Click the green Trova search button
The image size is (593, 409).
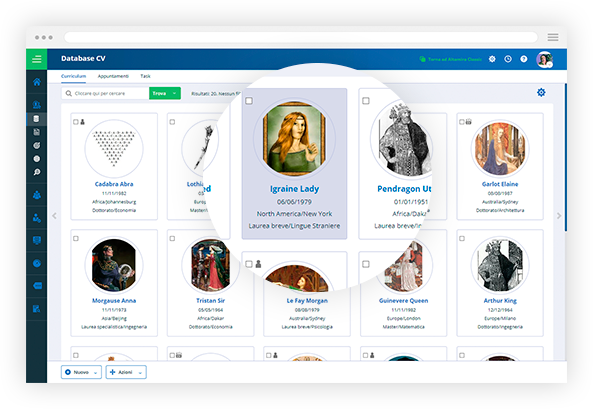pos(160,93)
